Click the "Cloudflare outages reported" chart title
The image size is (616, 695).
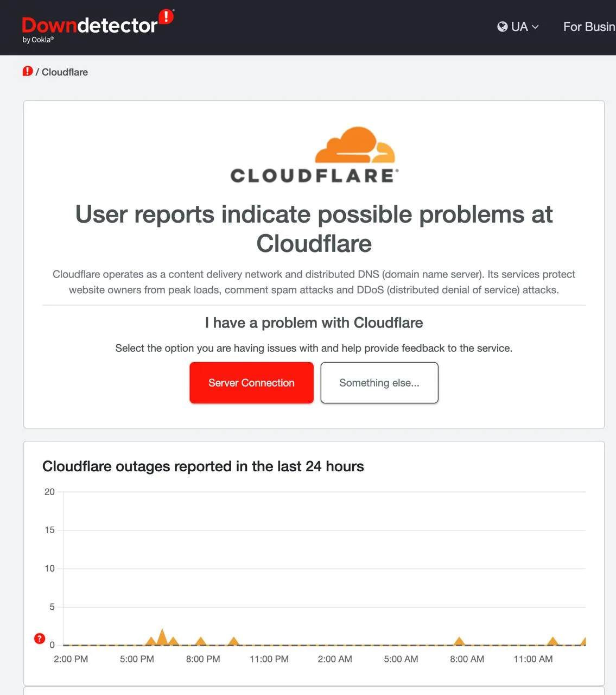point(203,466)
